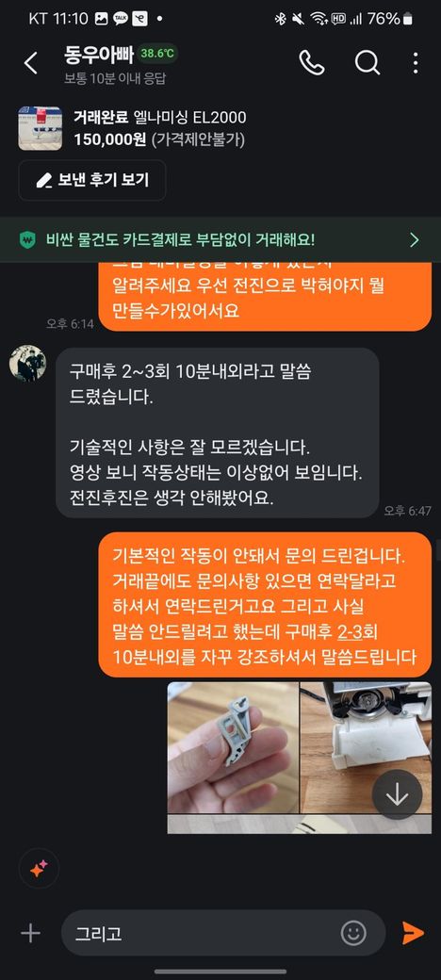This screenshot has height=980, width=441.
Task: Open the sewing machine photo on wood floor
Action: pos(366,748)
